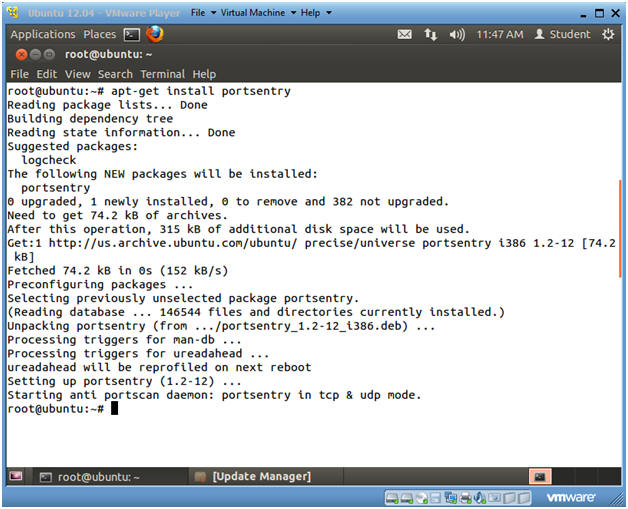Open the terminal Edit menu

(x=46, y=74)
